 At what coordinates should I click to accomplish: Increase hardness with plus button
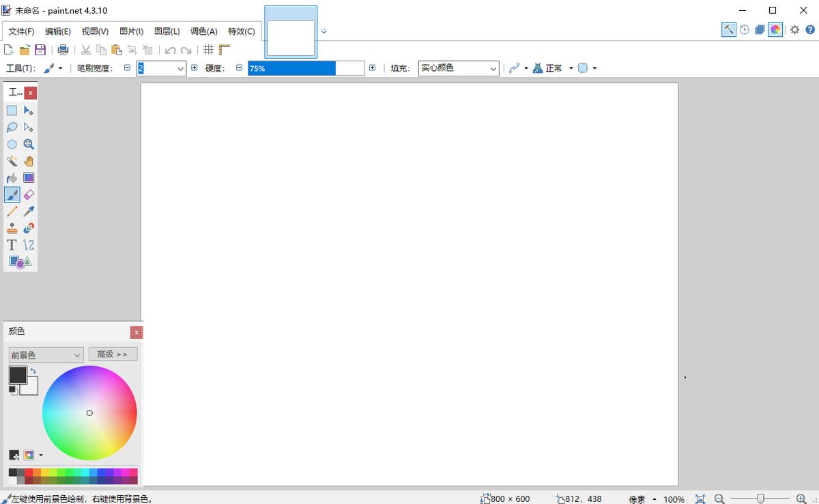pos(372,68)
